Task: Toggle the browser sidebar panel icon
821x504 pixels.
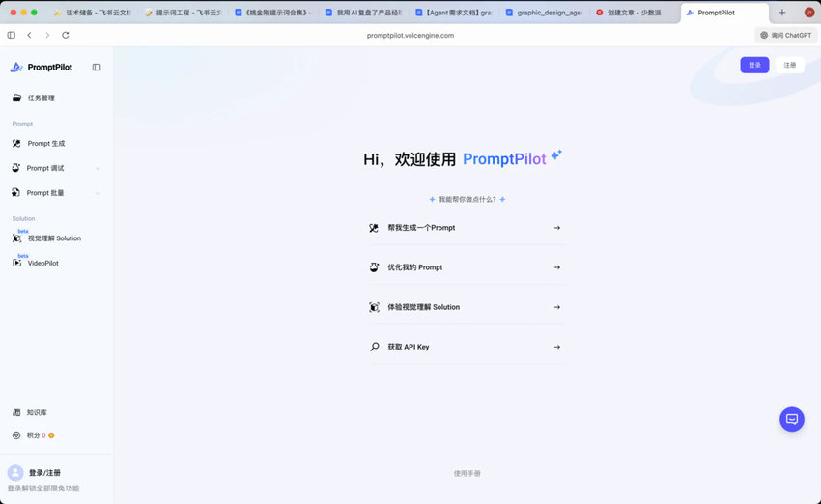Action: click(x=11, y=35)
